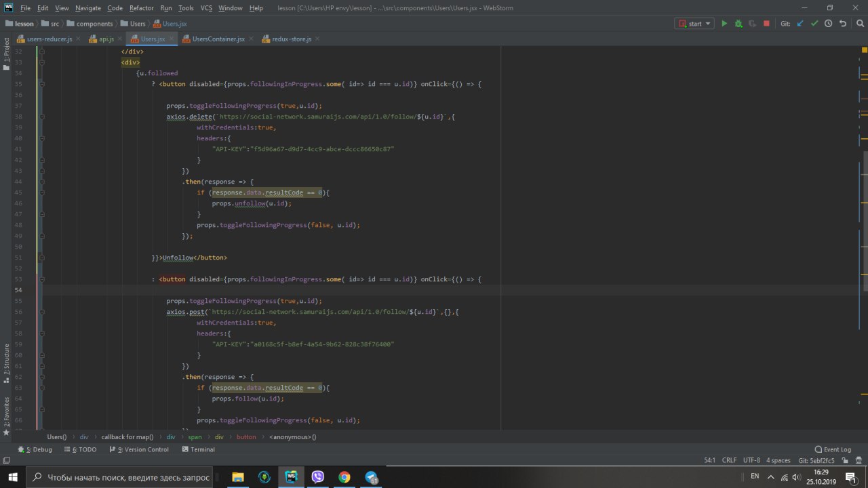Click the Git update project arrow icon
Screen dimensions: 868x488
coord(800,24)
